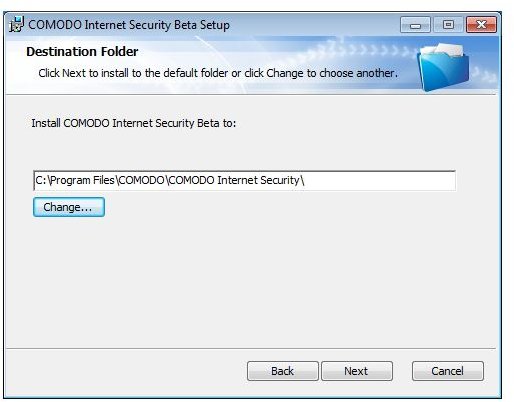Click 'Install COMODO Internet Security Beta to:' label
Viewport: 514px width, 402px height.
click(x=134, y=123)
